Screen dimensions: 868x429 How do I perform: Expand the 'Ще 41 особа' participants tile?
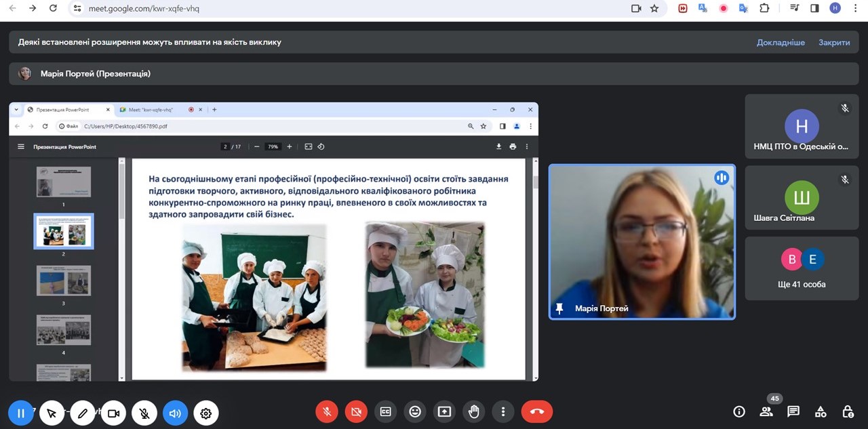point(802,268)
